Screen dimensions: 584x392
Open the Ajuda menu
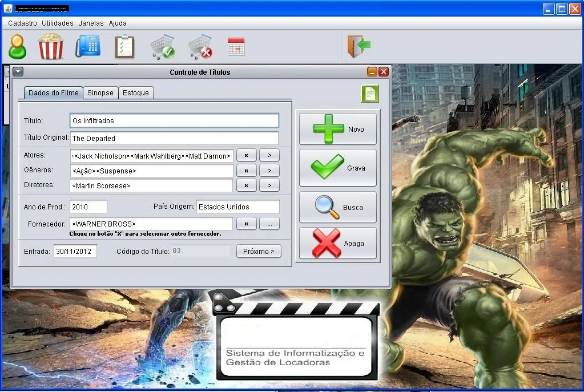118,23
